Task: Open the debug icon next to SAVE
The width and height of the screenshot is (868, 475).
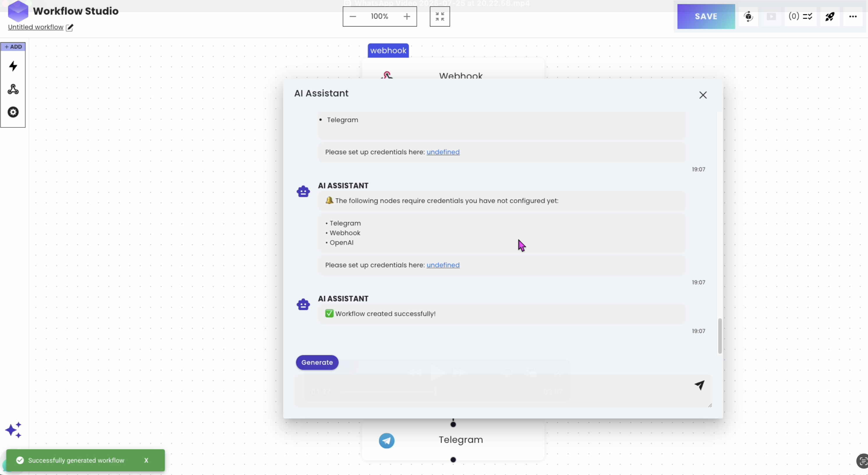Action: pyautogui.click(x=748, y=16)
